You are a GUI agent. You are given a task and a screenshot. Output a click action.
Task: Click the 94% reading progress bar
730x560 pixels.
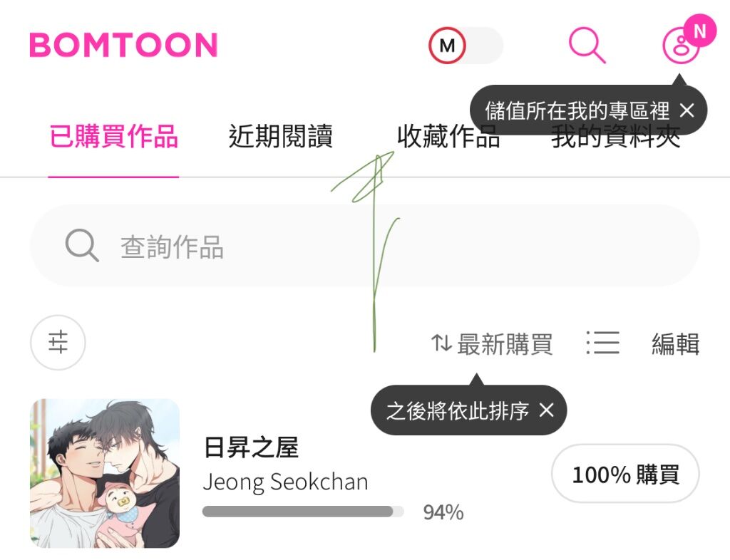[x=303, y=512]
